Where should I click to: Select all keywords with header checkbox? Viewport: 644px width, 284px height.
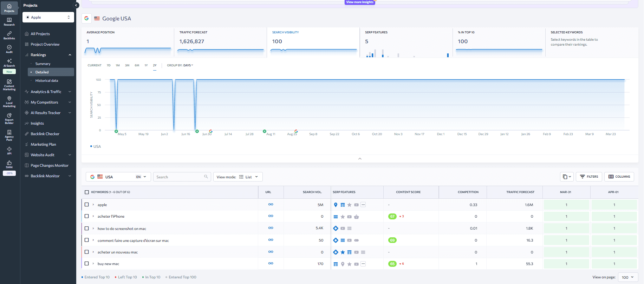point(87,192)
